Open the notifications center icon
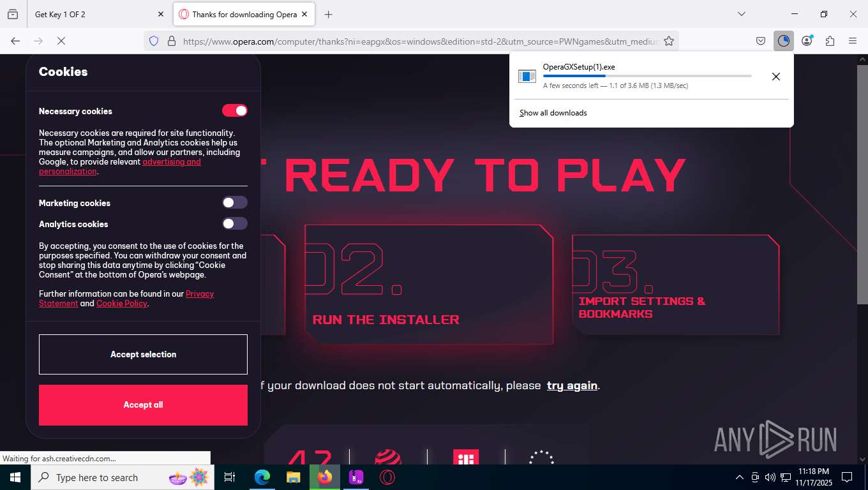Screen dimensions: 868x490 847,477
